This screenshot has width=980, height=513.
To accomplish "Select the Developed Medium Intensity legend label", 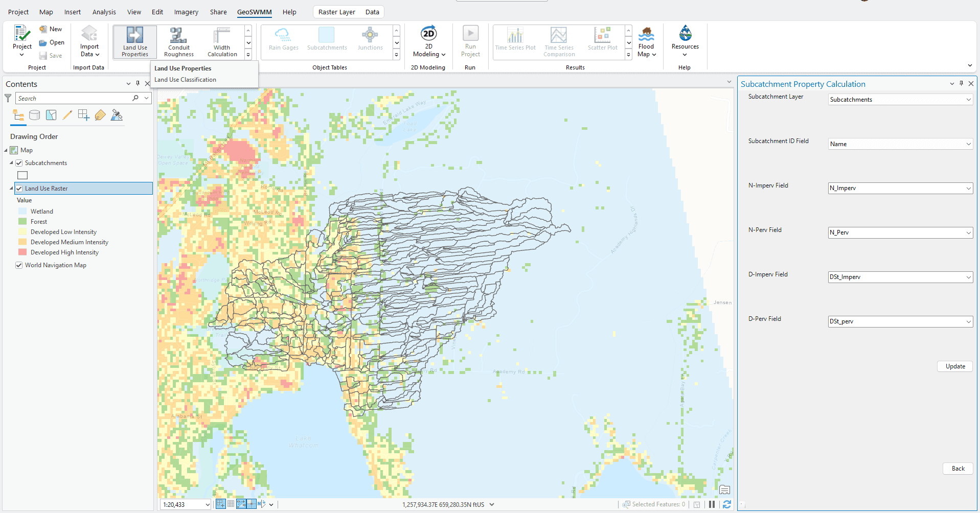I will pyautogui.click(x=70, y=242).
